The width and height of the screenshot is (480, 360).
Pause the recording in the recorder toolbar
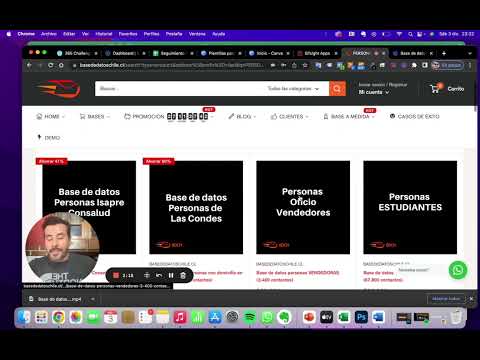click(x=171, y=275)
